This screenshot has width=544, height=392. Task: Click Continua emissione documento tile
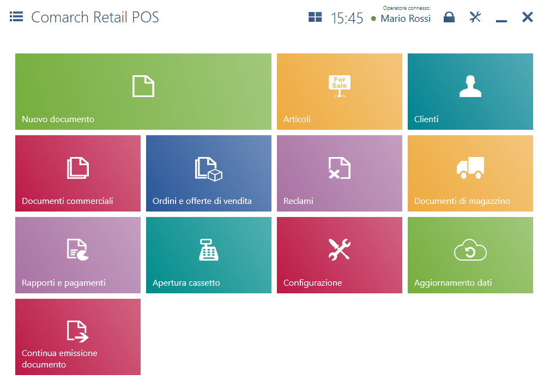(78, 337)
